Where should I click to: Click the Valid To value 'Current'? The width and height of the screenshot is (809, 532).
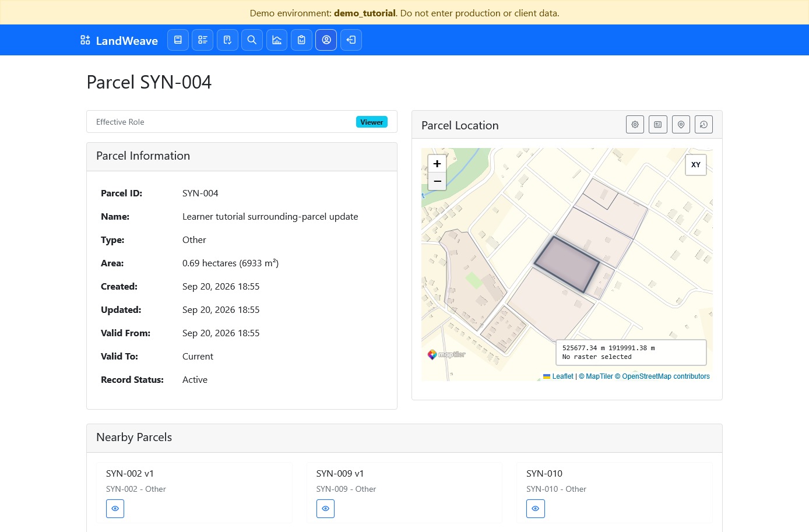pyautogui.click(x=198, y=357)
